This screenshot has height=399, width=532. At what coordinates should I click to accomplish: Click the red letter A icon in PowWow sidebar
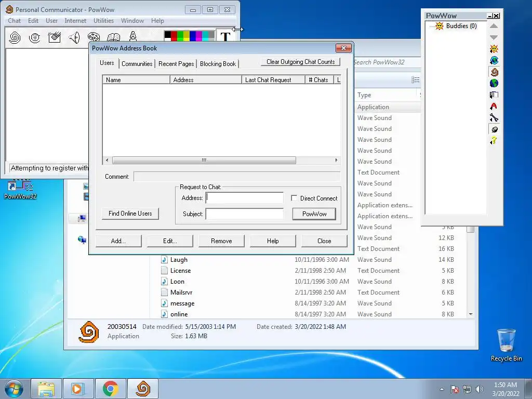(x=494, y=106)
